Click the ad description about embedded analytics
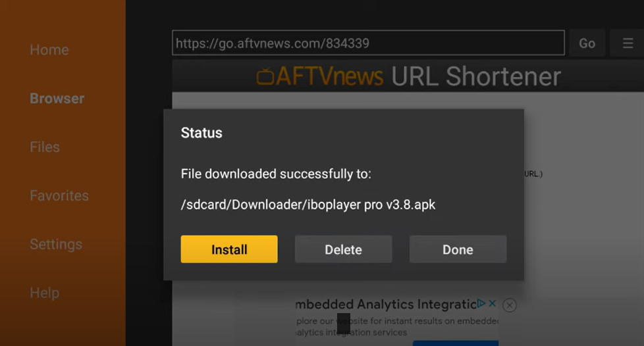The image size is (644, 346). coord(397,327)
